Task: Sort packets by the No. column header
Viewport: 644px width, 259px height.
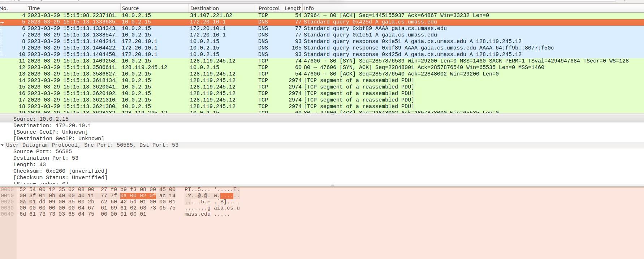Action: point(13,8)
